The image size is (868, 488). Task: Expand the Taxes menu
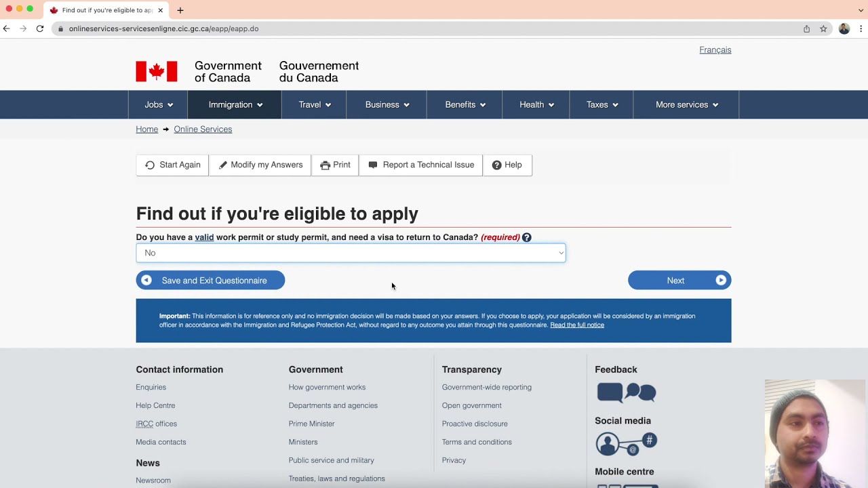tap(601, 105)
